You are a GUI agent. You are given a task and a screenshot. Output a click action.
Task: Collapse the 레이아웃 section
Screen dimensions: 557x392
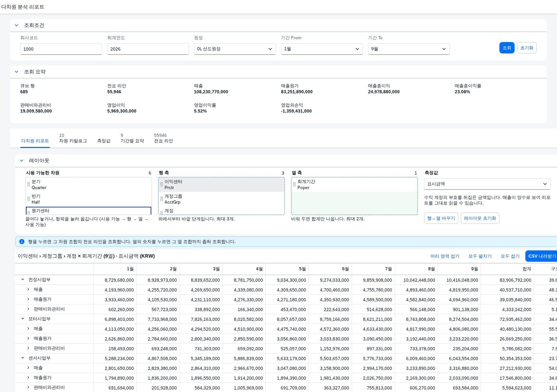[x=21, y=161]
